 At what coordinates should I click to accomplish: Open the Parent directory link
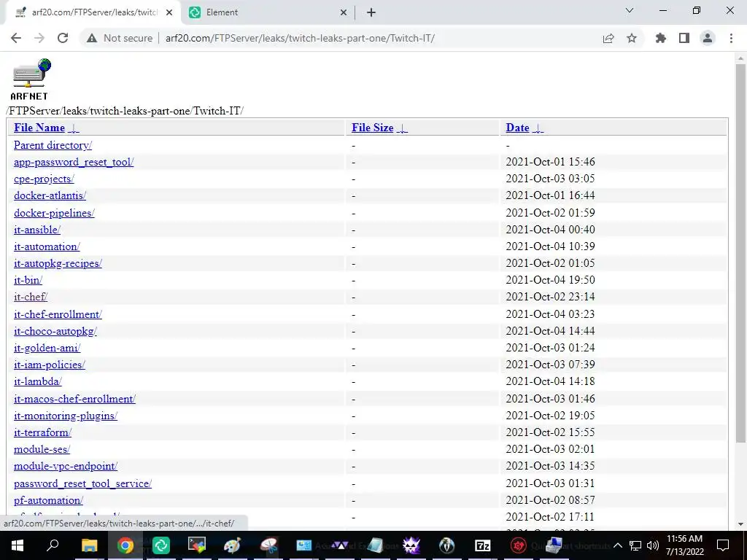tap(53, 145)
